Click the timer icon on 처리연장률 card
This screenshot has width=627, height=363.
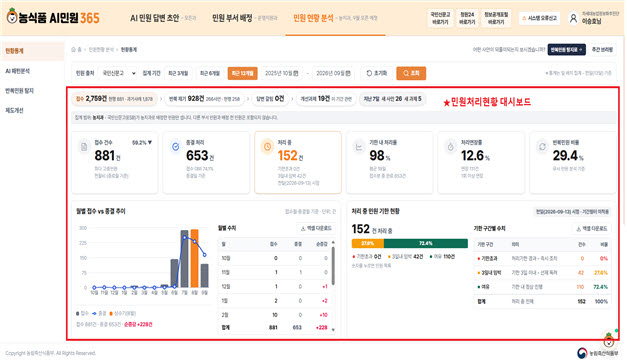click(x=450, y=147)
